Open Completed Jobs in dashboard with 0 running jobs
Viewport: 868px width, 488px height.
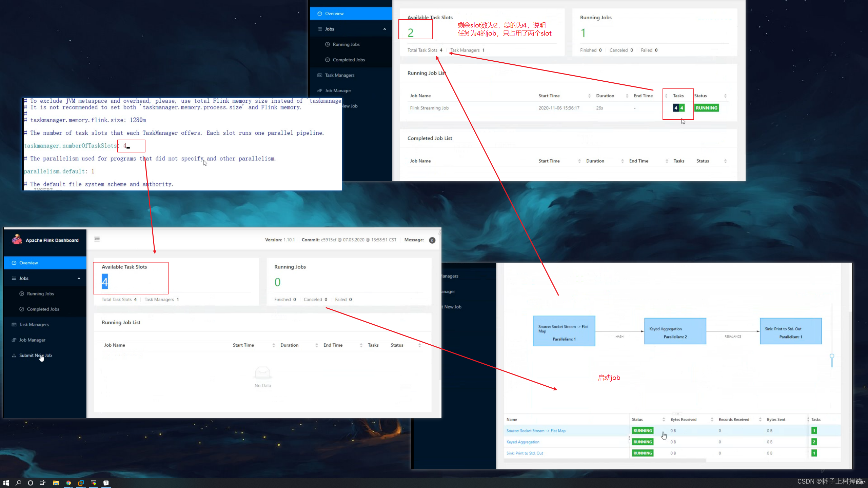coord(43,309)
